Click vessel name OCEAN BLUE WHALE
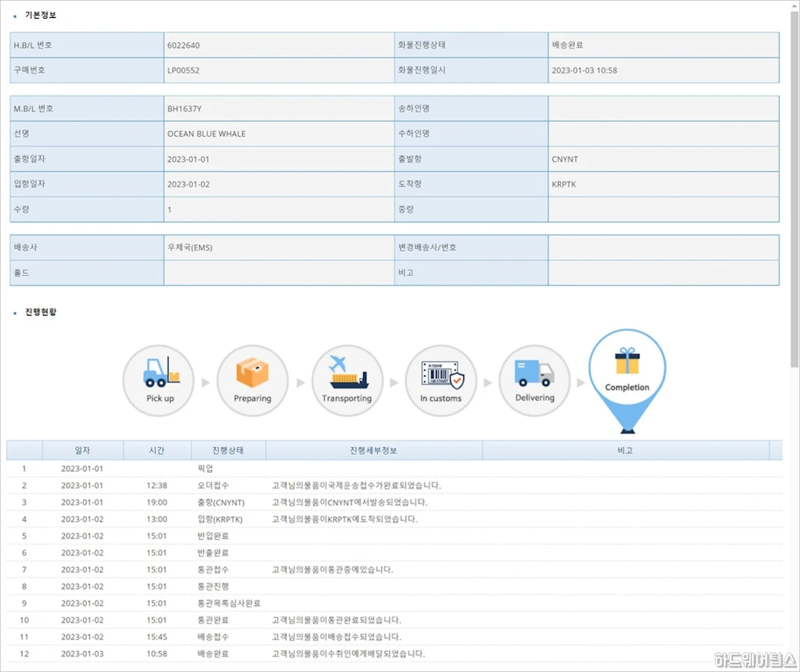 coord(206,134)
